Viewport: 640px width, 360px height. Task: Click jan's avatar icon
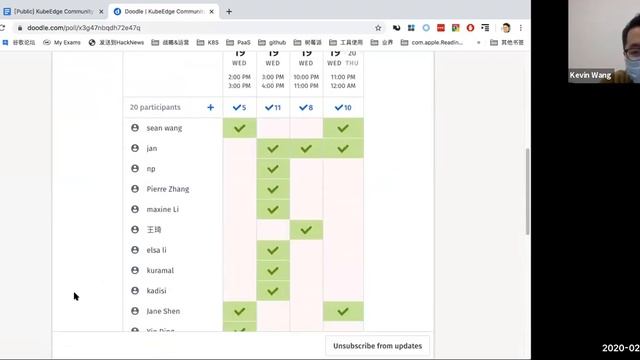[x=135, y=148]
